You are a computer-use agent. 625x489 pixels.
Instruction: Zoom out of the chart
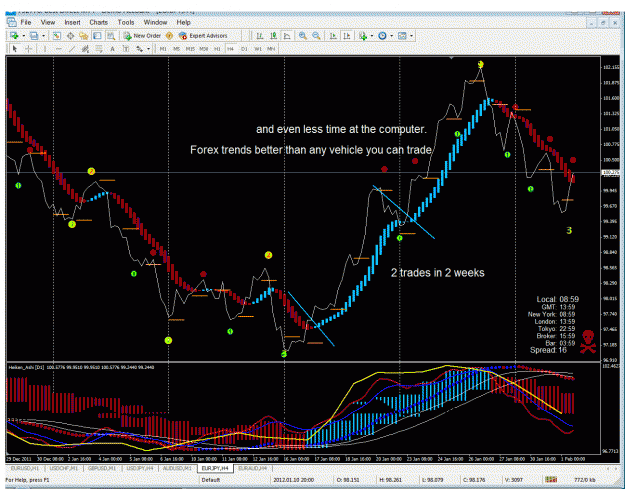pos(316,36)
